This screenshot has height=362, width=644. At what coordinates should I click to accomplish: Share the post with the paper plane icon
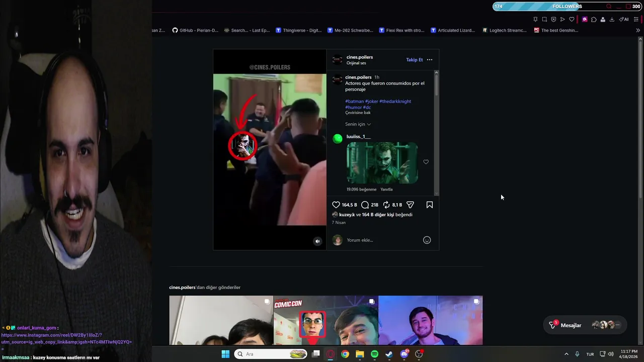click(410, 205)
